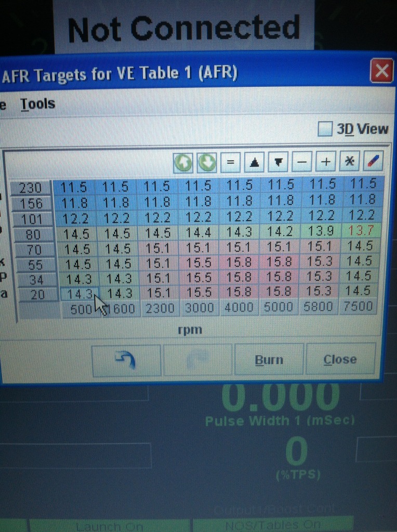The image size is (397, 532).
Task: Click the green down-arrow table toolbar icon
Action: click(x=207, y=163)
